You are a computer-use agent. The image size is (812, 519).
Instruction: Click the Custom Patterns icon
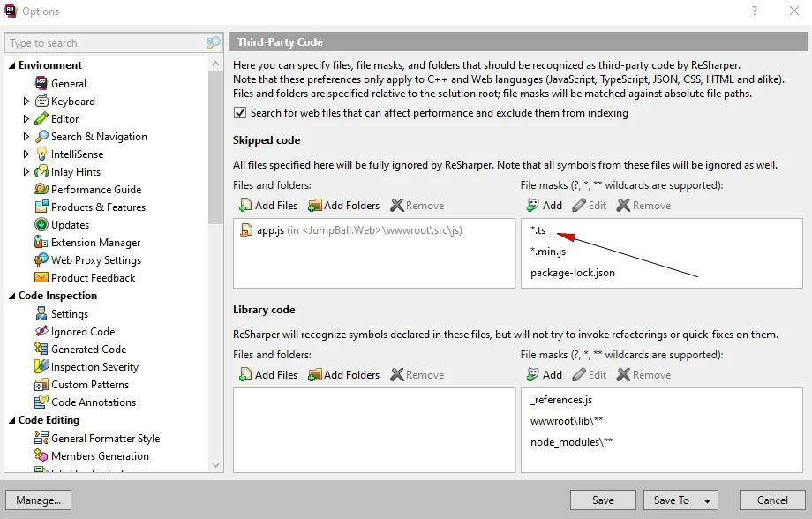[41, 384]
